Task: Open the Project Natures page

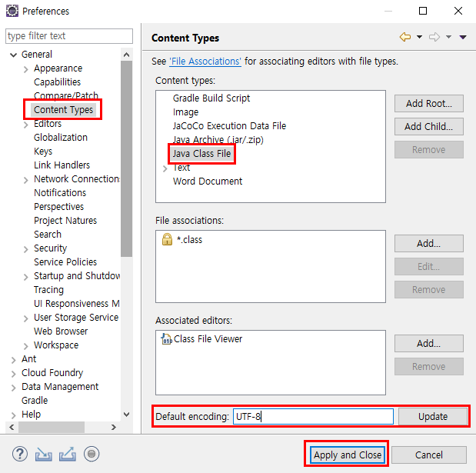Action: pyautogui.click(x=65, y=220)
